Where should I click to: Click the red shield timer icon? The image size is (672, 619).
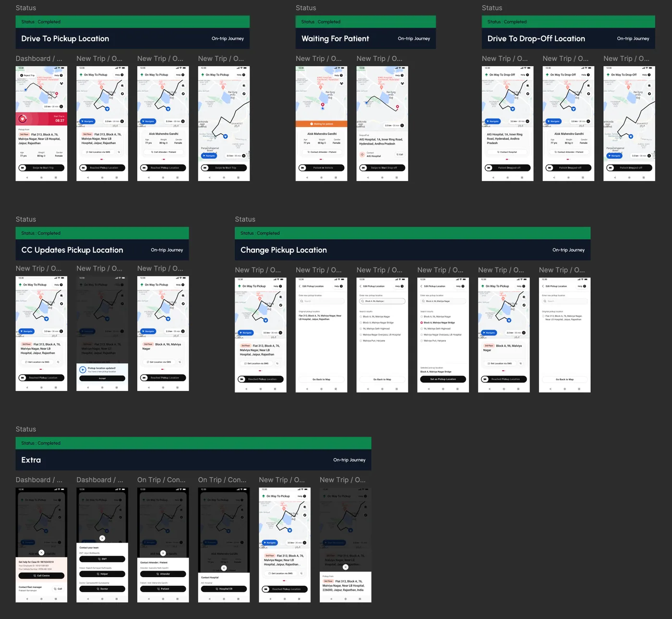[x=23, y=118]
